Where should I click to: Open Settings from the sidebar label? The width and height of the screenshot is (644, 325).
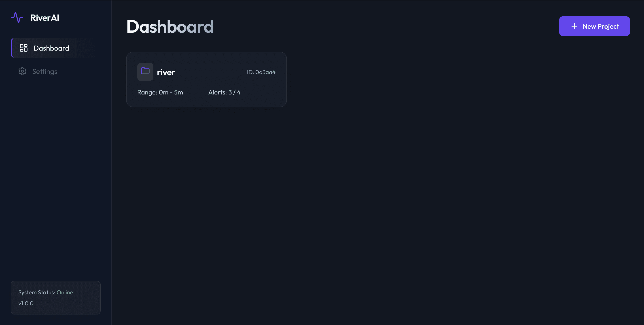pos(45,72)
